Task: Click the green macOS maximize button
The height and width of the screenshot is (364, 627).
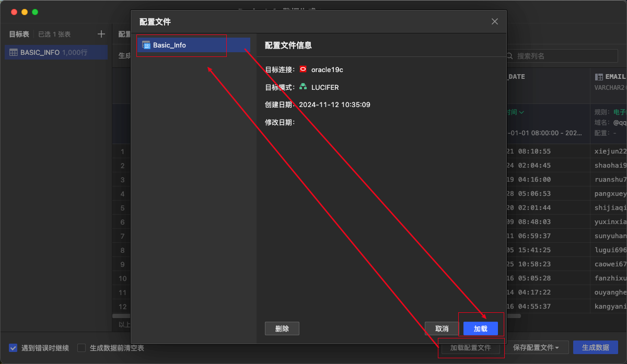Action: (35, 11)
